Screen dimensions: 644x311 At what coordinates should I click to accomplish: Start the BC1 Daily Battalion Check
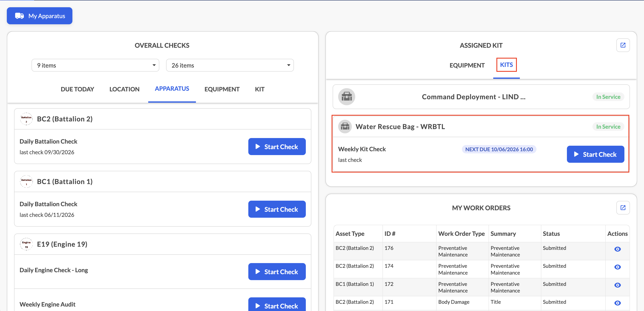[x=277, y=209]
